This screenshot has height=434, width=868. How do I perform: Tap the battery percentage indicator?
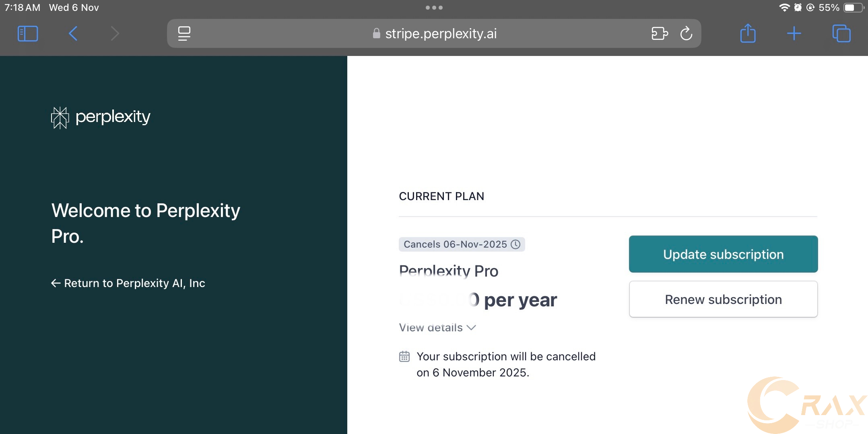(829, 8)
